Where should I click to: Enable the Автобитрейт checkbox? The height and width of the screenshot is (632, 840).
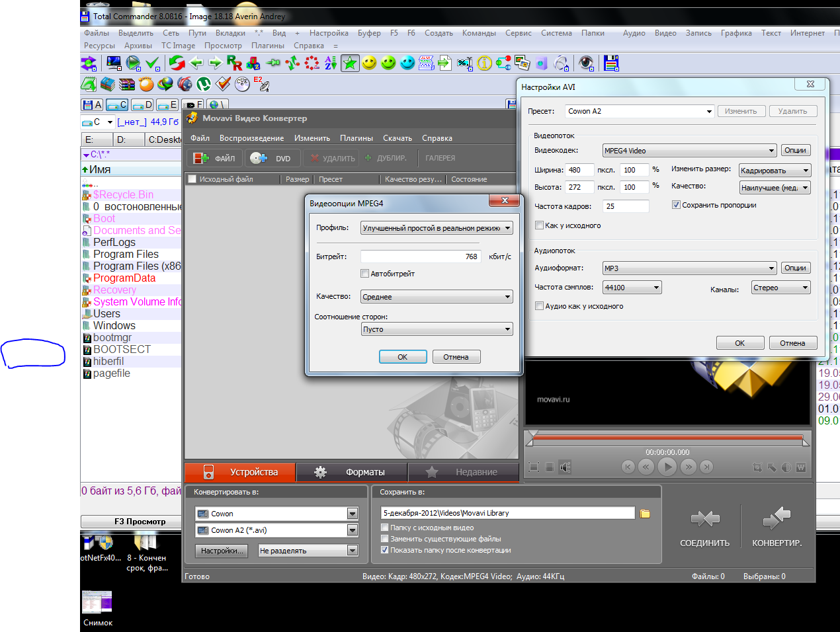(364, 274)
